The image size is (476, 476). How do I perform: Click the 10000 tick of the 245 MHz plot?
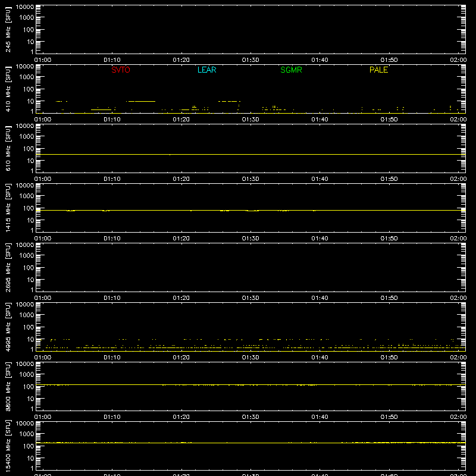point(25,7)
